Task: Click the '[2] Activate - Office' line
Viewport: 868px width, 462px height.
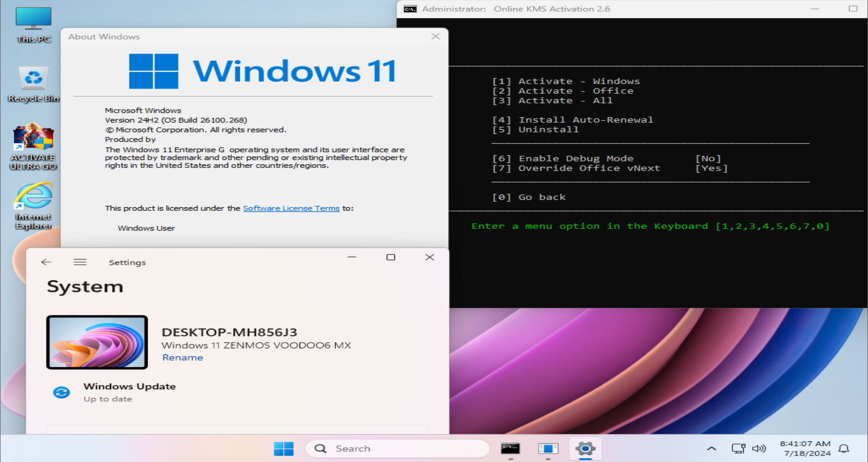Action: coord(563,91)
